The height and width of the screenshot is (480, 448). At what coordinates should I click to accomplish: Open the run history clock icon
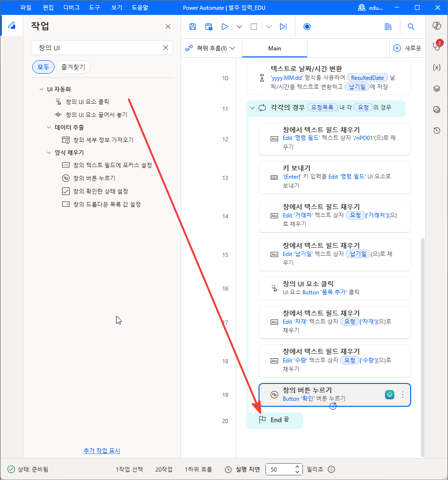click(437, 131)
